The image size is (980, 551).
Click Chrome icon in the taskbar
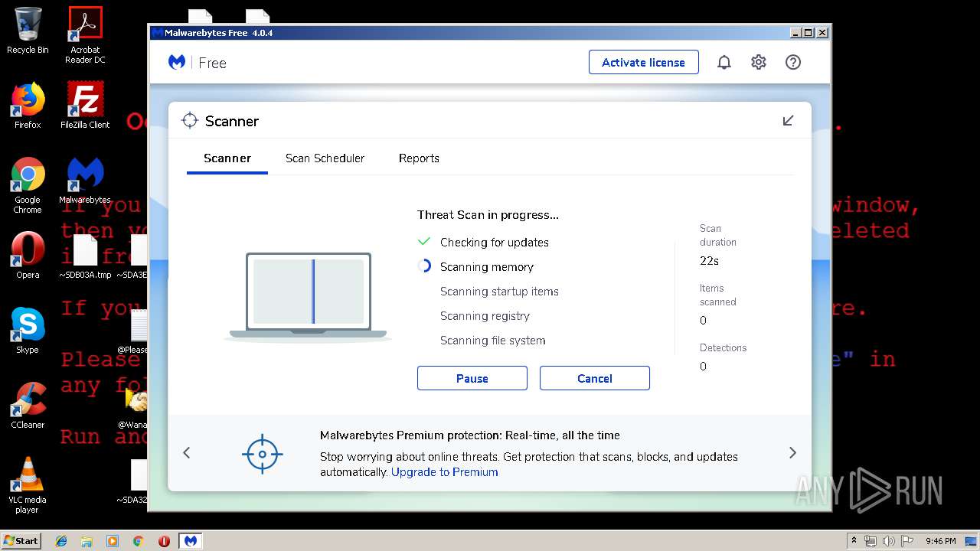tap(138, 541)
